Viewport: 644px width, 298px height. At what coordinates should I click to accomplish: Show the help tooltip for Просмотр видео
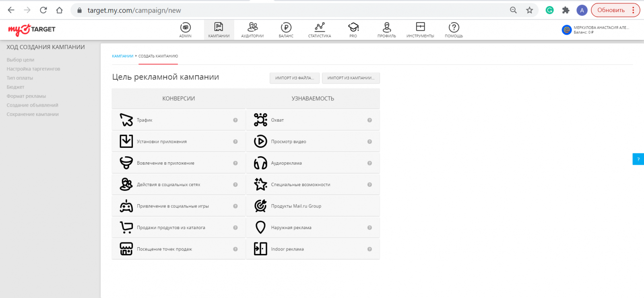(369, 142)
